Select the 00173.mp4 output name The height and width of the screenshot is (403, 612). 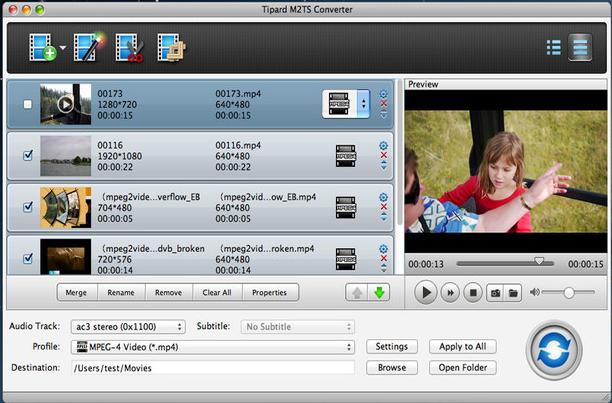[238, 94]
